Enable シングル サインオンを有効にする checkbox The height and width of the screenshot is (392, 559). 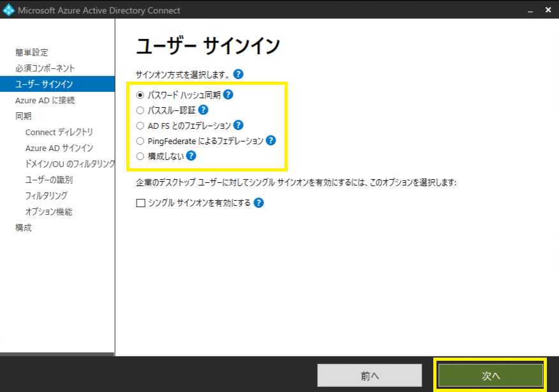[x=141, y=203]
